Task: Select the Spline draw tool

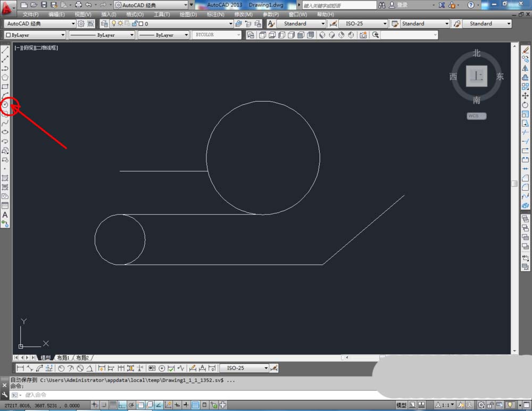Action: (x=5, y=123)
